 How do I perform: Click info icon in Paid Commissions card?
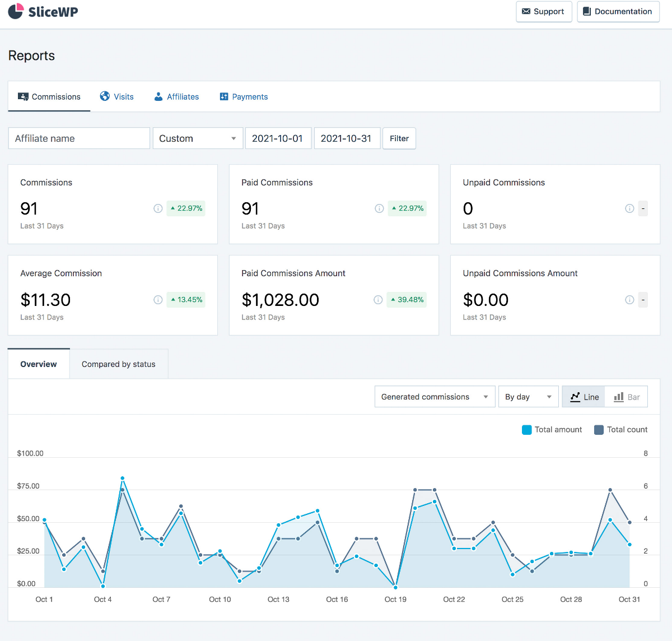tap(379, 208)
